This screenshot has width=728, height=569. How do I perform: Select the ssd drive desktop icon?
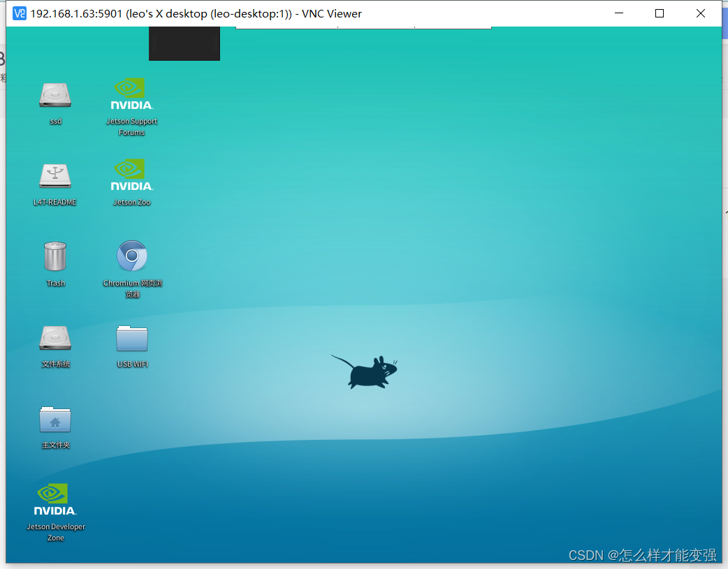(55, 95)
